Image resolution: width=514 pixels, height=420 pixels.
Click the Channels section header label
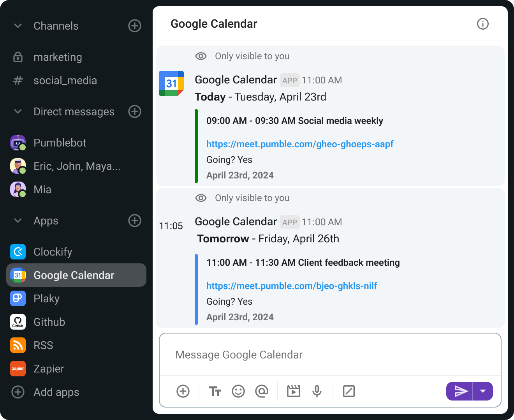[56, 26]
